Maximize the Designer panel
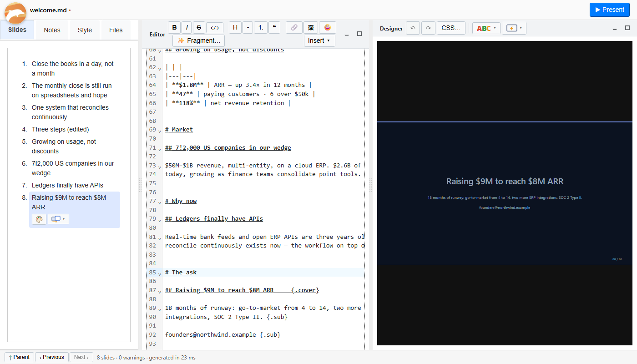This screenshot has width=637, height=364. 627,28
